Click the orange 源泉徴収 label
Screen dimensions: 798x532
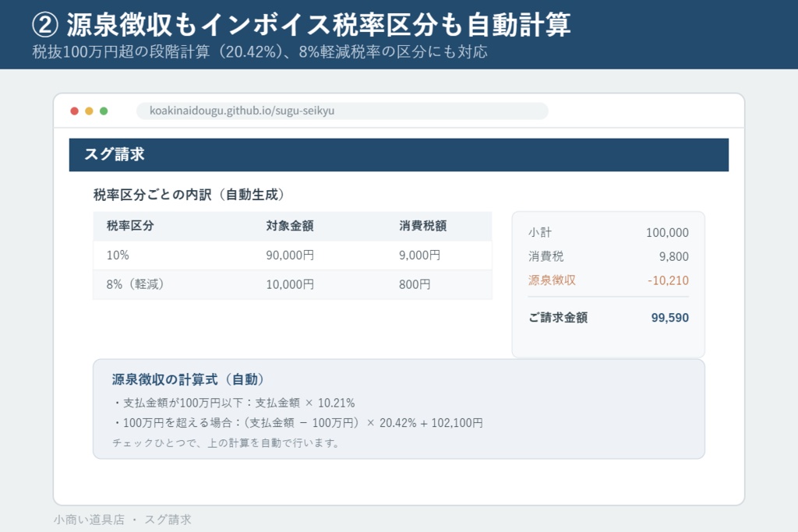click(x=553, y=280)
